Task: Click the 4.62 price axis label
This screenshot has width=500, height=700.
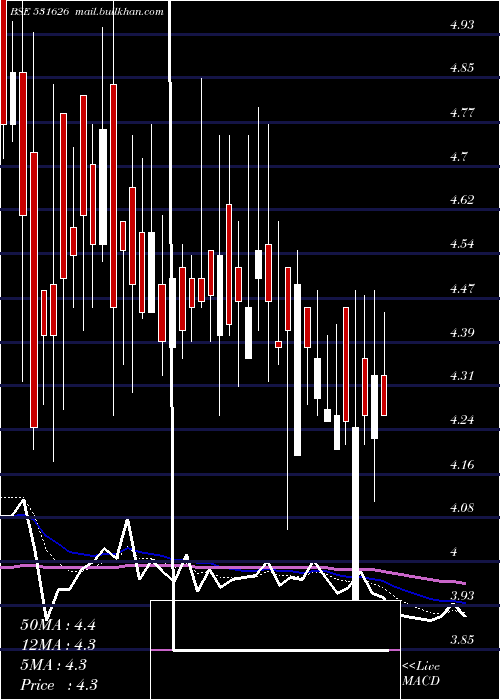Action: tap(462, 200)
